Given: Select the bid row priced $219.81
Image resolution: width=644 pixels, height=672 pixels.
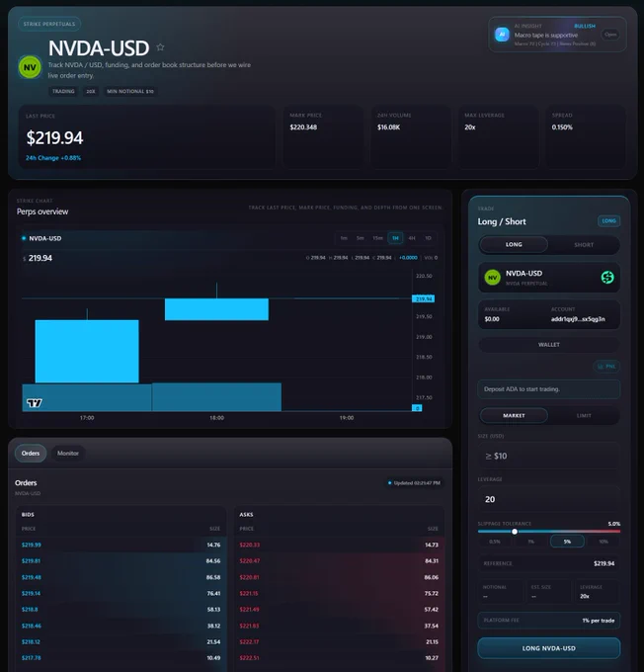Looking at the screenshot, I should [121, 560].
